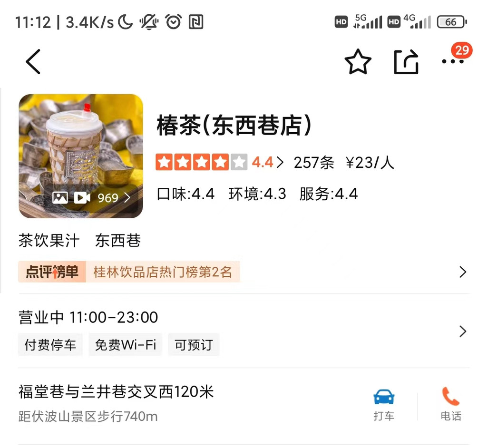
Task: Tap the video camera icon on thumbnail
Action: click(82, 197)
